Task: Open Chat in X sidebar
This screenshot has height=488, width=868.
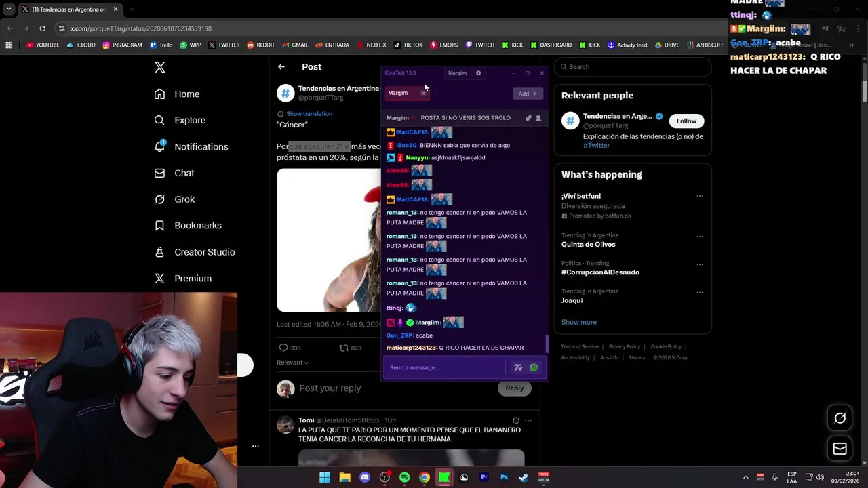Action: click(174, 173)
